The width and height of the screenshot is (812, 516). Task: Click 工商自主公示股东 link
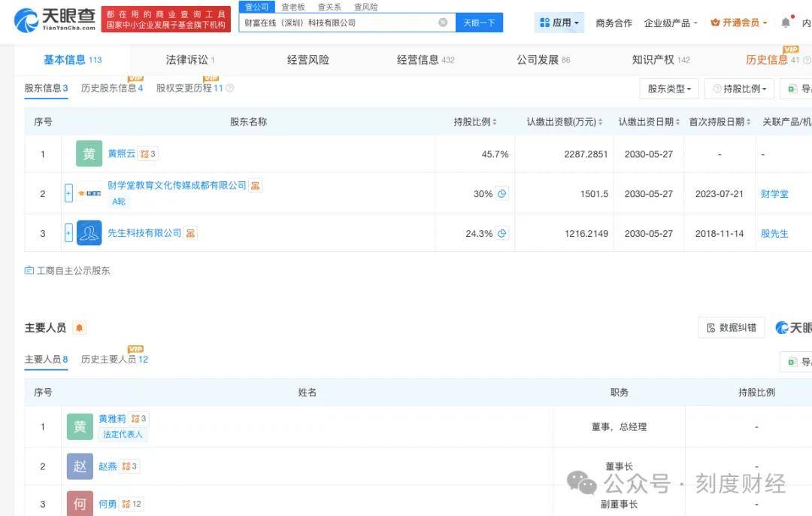[68, 271]
